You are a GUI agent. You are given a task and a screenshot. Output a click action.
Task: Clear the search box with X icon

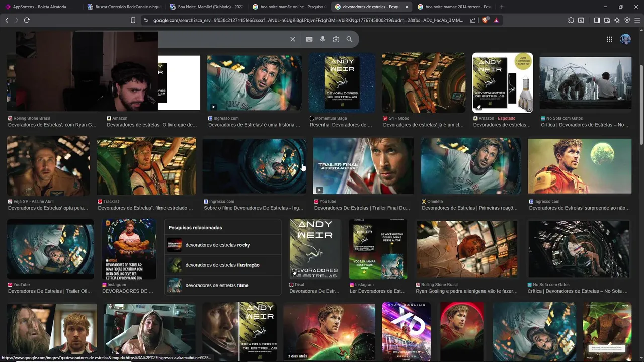pos(293,39)
